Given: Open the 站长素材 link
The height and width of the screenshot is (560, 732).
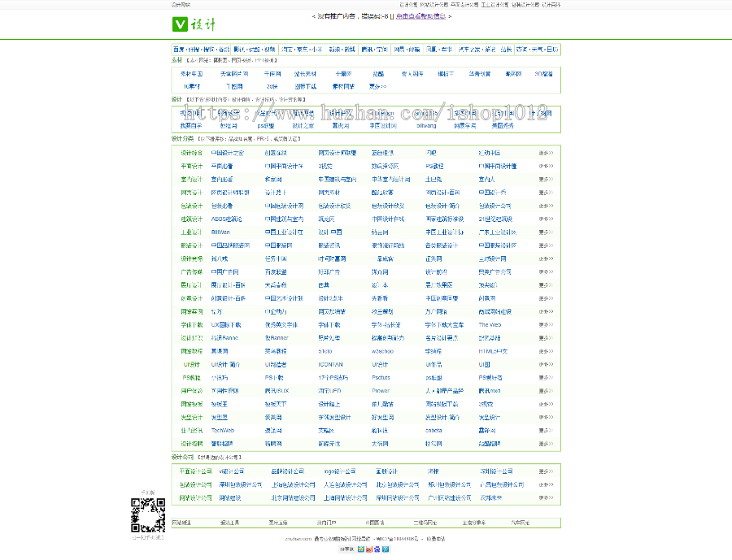Looking at the screenshot, I should click(x=305, y=74).
